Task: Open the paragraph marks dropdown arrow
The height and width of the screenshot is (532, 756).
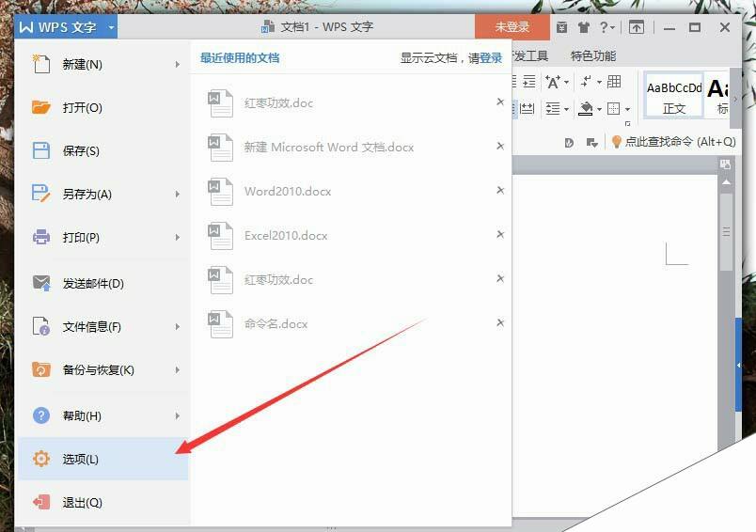Action: [599, 83]
